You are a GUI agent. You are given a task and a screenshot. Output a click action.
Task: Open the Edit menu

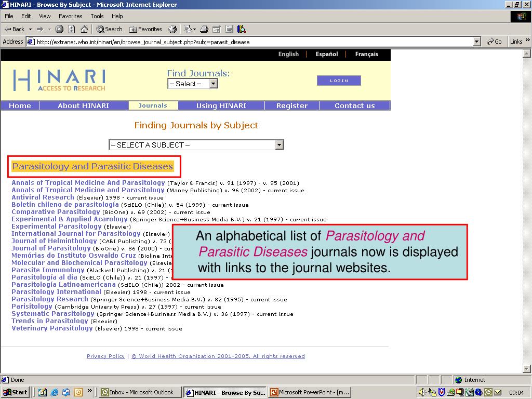click(26, 16)
